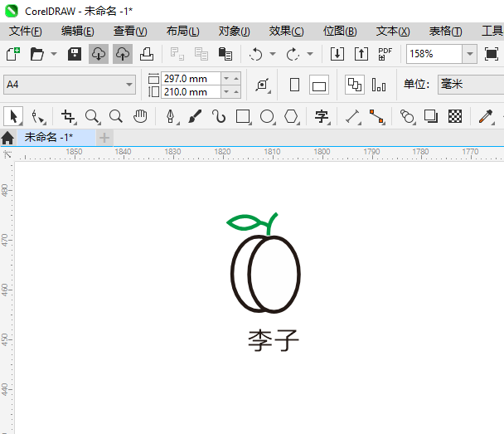The width and height of the screenshot is (504, 434).
Task: Select the first magnifier Zoom tool
Action: 93,116
